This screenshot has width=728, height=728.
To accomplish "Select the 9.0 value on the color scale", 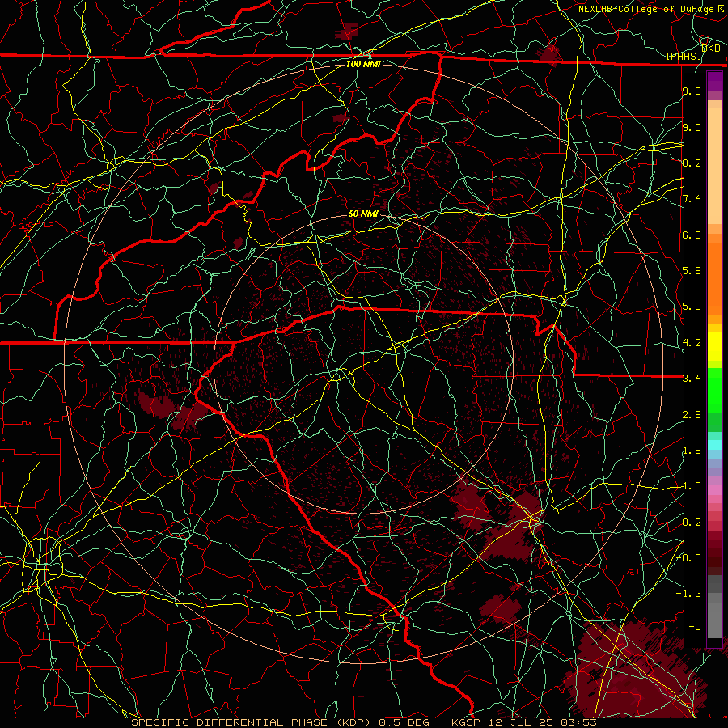I will click(x=692, y=127).
